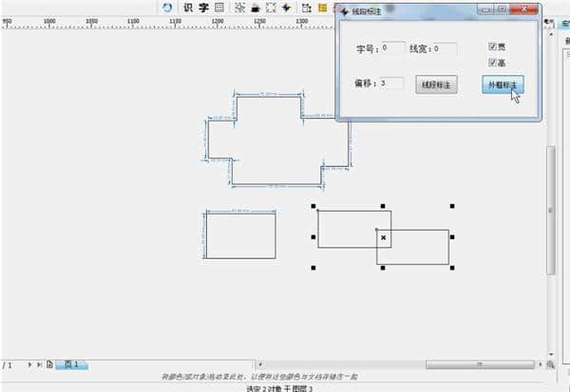Screen dimensions: 570x392
Task: Close the 线段标注 dialog
Action: point(523,9)
